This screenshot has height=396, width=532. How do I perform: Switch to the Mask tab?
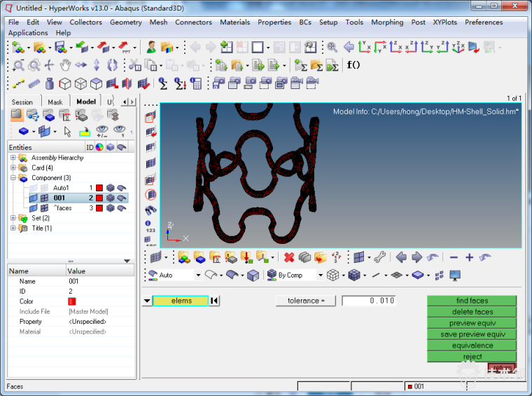point(55,102)
